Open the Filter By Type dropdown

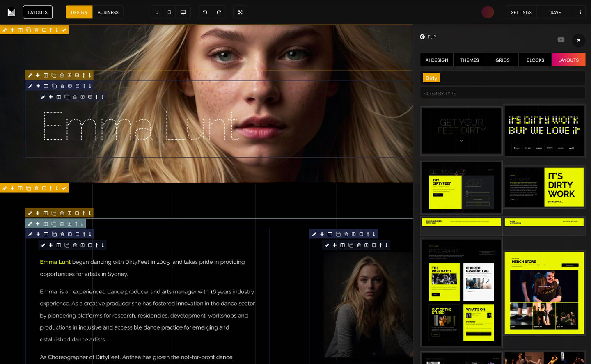coord(502,94)
